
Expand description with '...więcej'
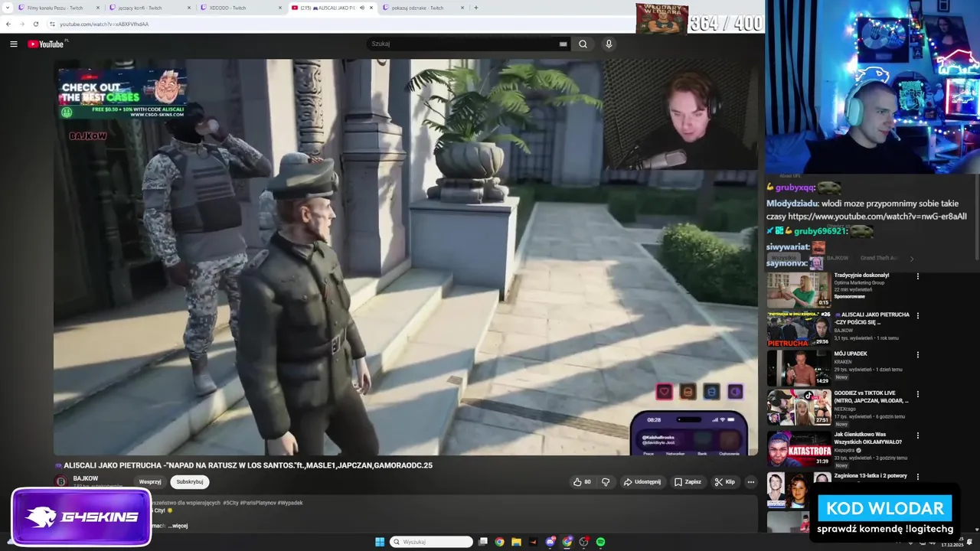coord(178,526)
